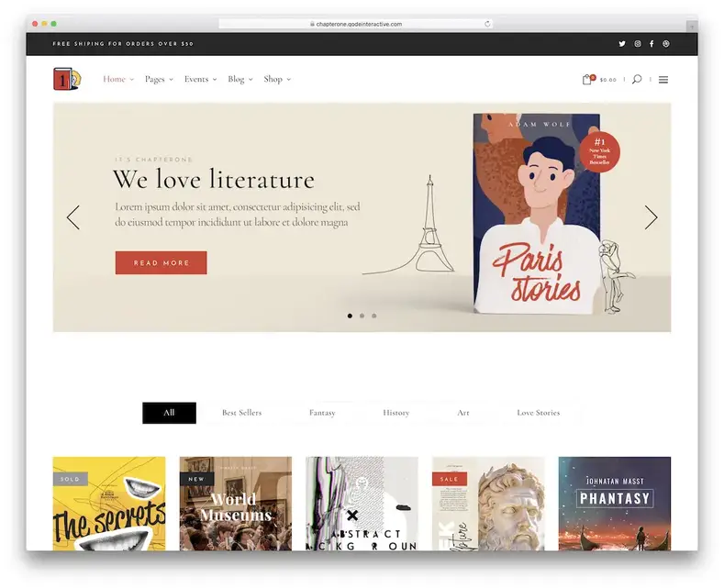Select the History category filter

(x=396, y=413)
